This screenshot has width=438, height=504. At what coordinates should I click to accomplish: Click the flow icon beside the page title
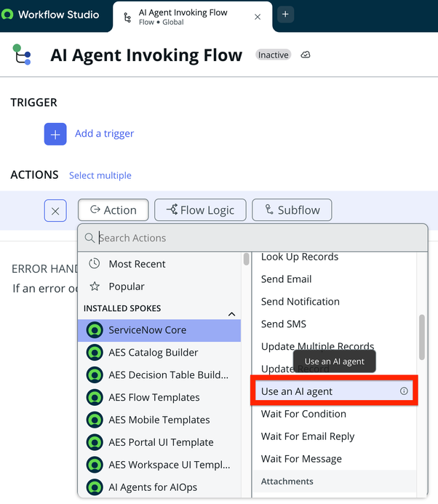[x=22, y=55]
